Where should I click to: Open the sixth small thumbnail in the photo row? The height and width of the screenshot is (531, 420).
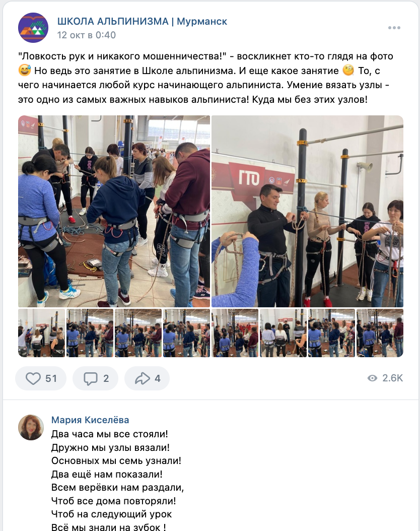click(x=283, y=333)
